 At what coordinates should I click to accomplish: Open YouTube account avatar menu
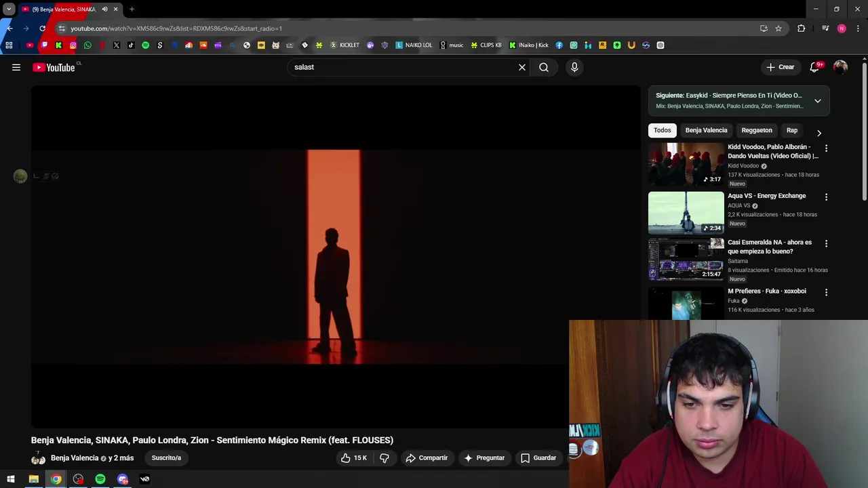(x=840, y=67)
